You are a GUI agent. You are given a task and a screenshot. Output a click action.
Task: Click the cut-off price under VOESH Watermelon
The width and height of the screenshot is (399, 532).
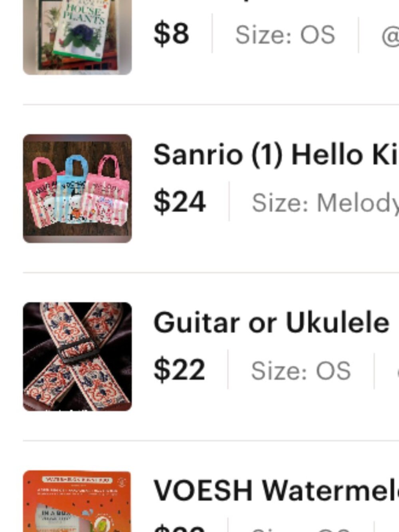click(x=180, y=528)
